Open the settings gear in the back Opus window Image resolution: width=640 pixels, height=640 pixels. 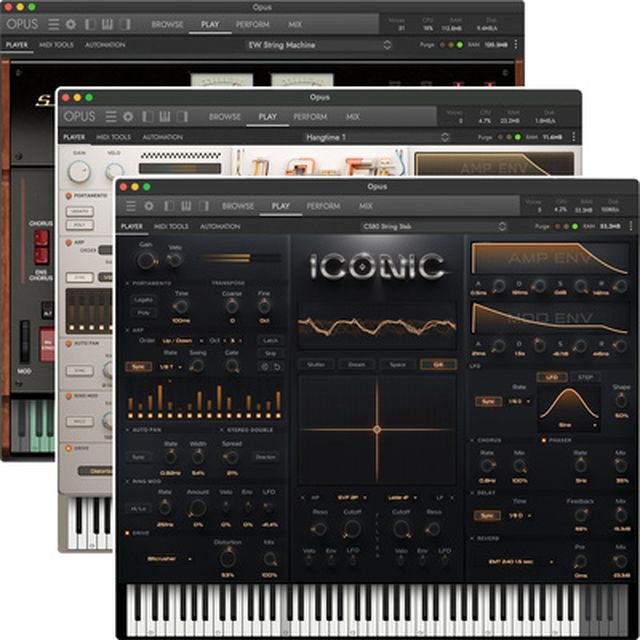[x=71, y=24]
